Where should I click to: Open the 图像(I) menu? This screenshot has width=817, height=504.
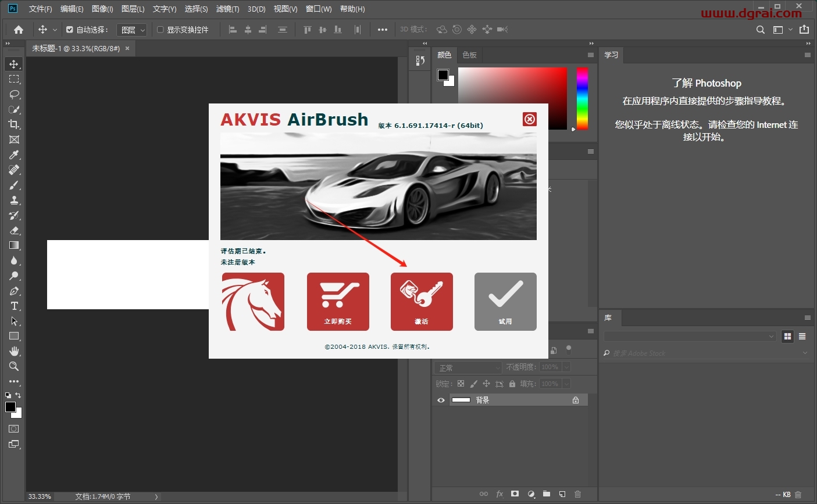pyautogui.click(x=102, y=9)
